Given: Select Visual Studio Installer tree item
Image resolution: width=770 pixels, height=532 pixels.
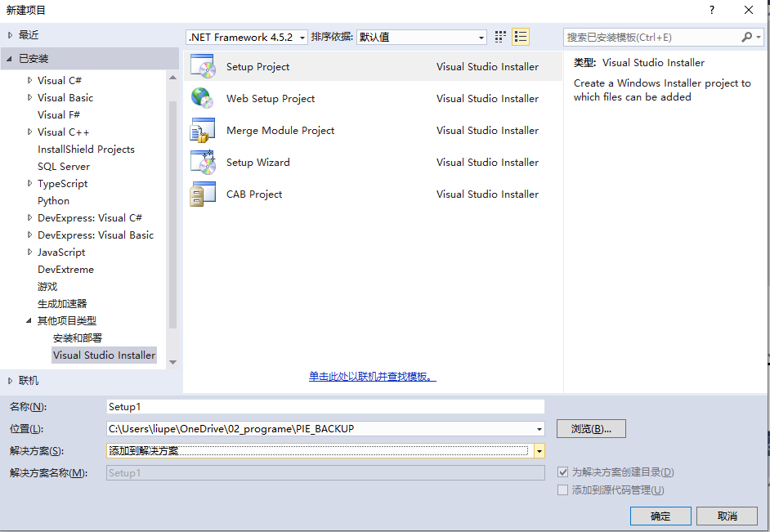Looking at the screenshot, I should (x=104, y=355).
